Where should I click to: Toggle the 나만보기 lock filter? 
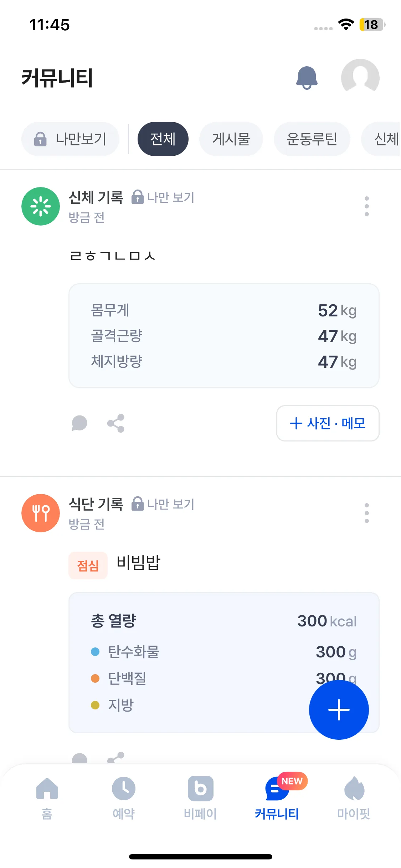(x=71, y=139)
